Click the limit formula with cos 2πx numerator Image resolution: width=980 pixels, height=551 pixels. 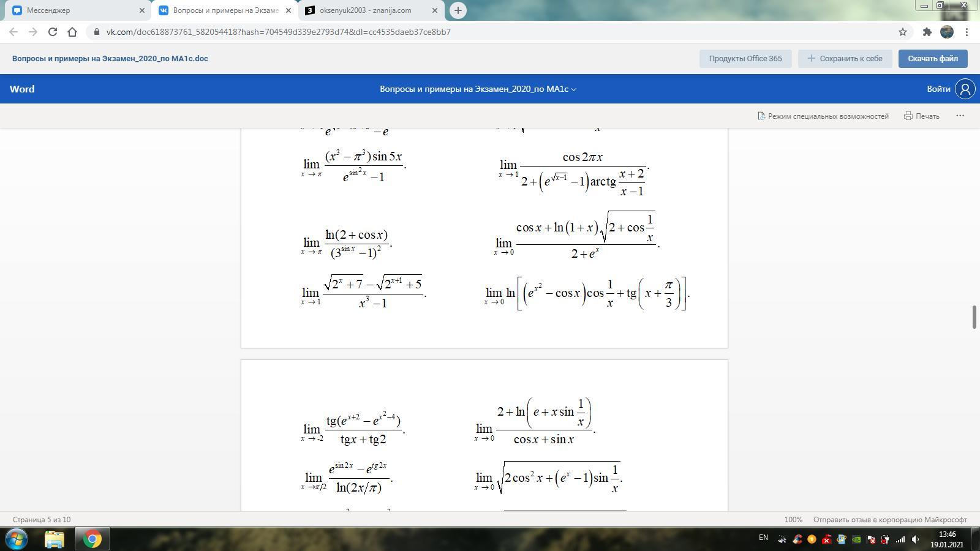[574, 173]
